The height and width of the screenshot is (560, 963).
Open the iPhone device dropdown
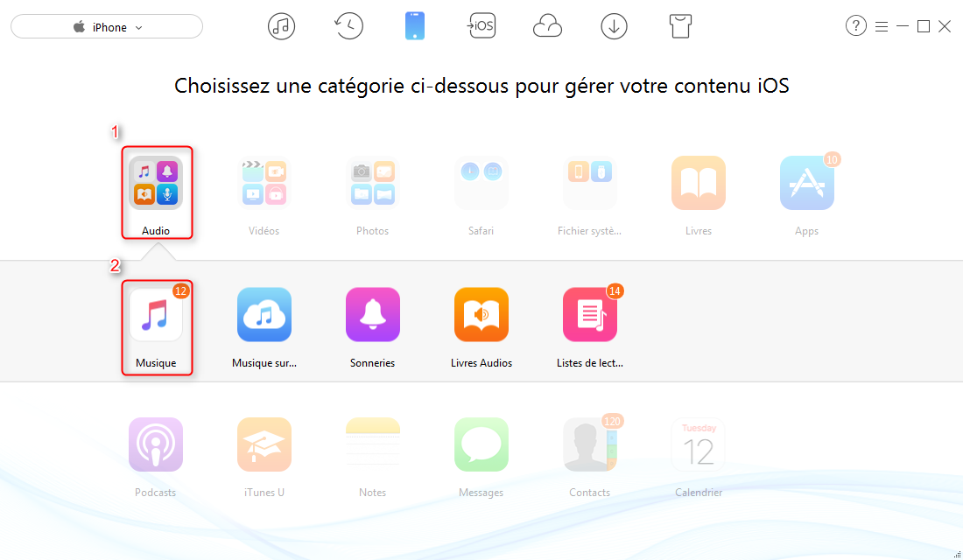[x=107, y=27]
